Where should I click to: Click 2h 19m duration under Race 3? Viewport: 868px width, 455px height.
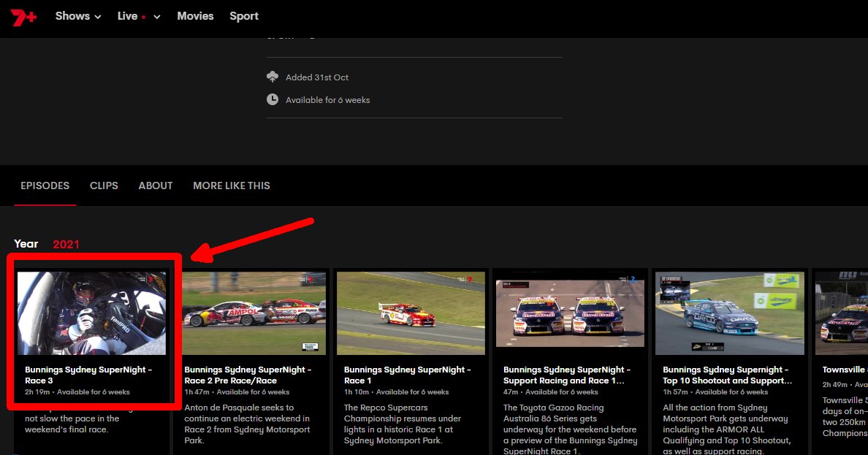tap(37, 392)
